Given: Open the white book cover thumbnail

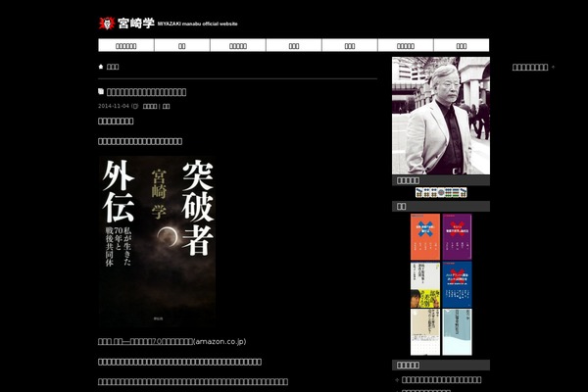Looking at the screenshot, I should coord(425,332).
